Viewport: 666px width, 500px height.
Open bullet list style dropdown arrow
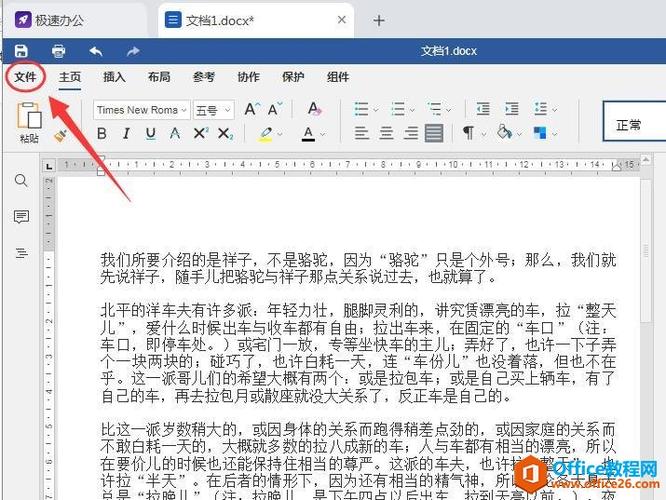point(375,110)
